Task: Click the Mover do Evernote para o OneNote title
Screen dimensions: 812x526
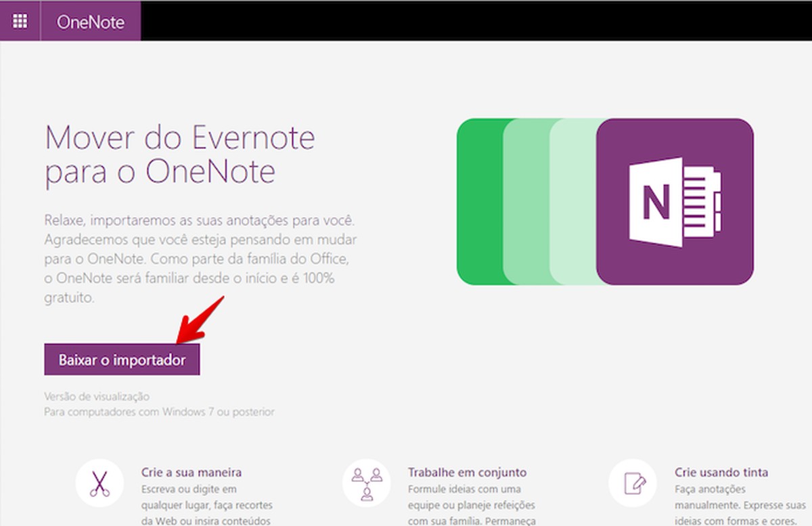Action: [180, 155]
